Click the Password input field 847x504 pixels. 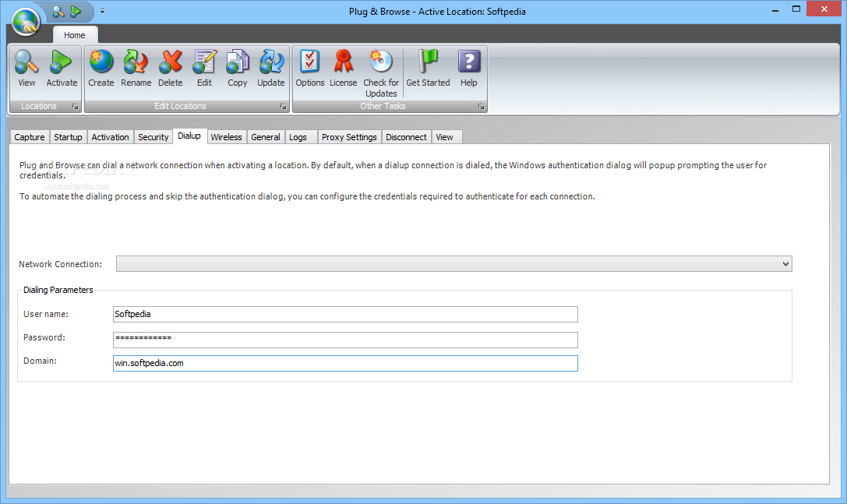(345, 340)
